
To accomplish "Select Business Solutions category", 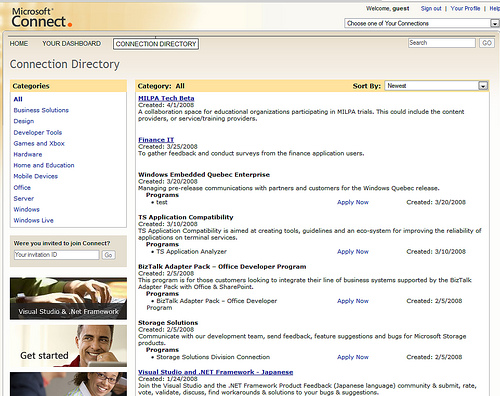I will [41, 110].
